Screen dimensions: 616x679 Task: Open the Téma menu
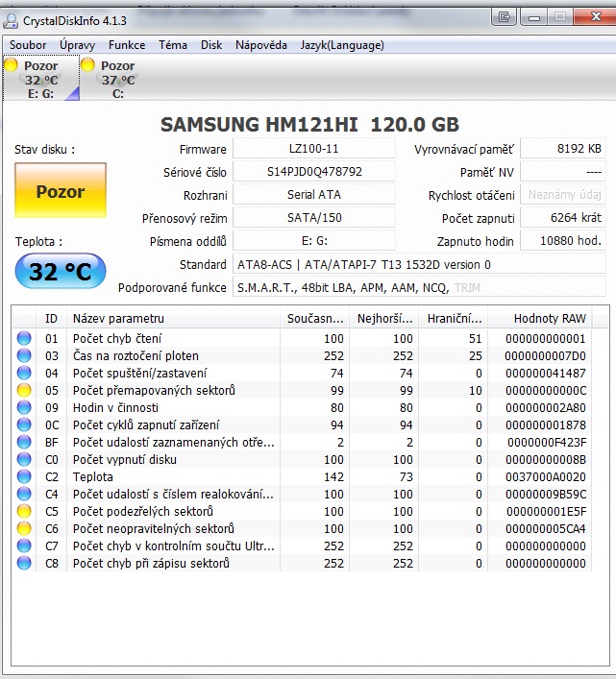[x=173, y=45]
